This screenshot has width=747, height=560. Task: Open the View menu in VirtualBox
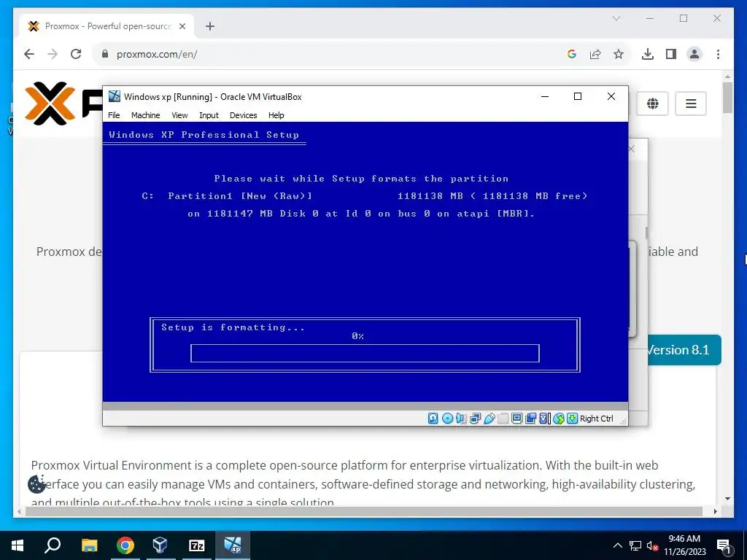[179, 115]
